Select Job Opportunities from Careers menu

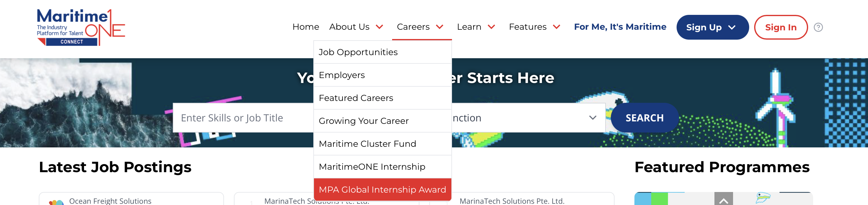358,52
